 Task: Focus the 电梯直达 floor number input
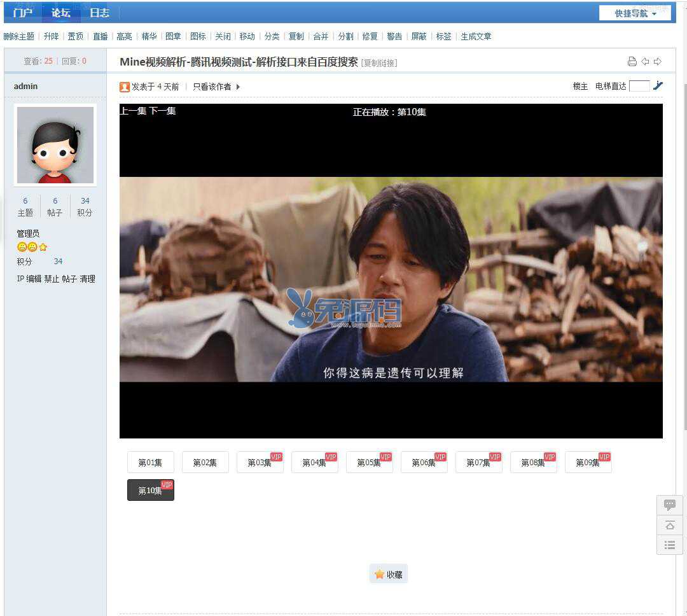[639, 86]
